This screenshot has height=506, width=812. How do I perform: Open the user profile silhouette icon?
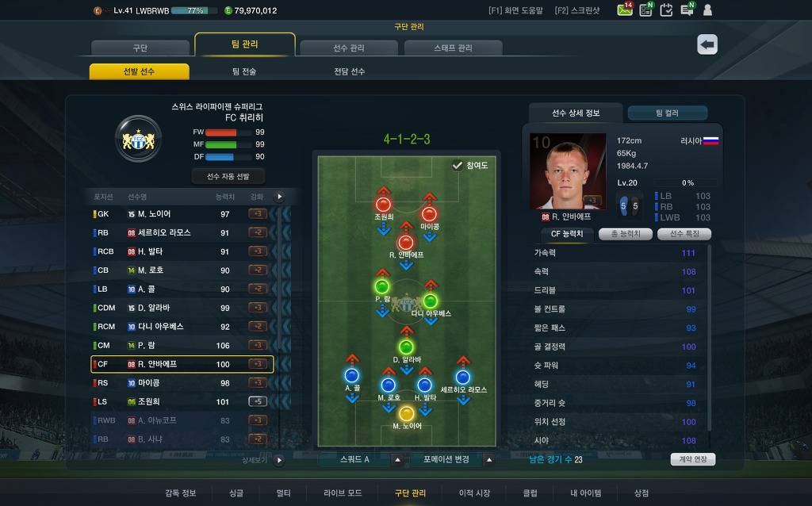(x=707, y=10)
